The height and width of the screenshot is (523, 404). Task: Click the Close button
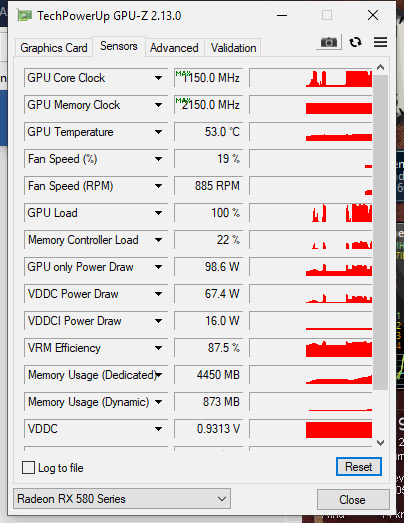(352, 500)
